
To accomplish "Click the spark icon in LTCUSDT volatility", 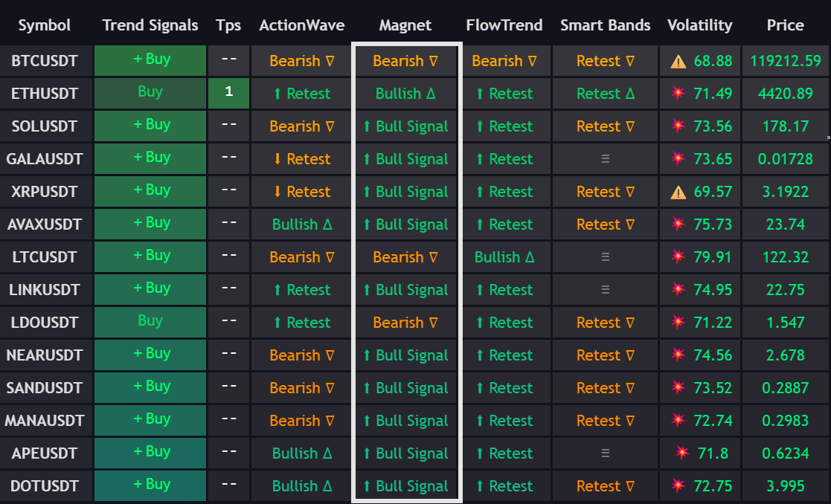I will coord(678,257).
